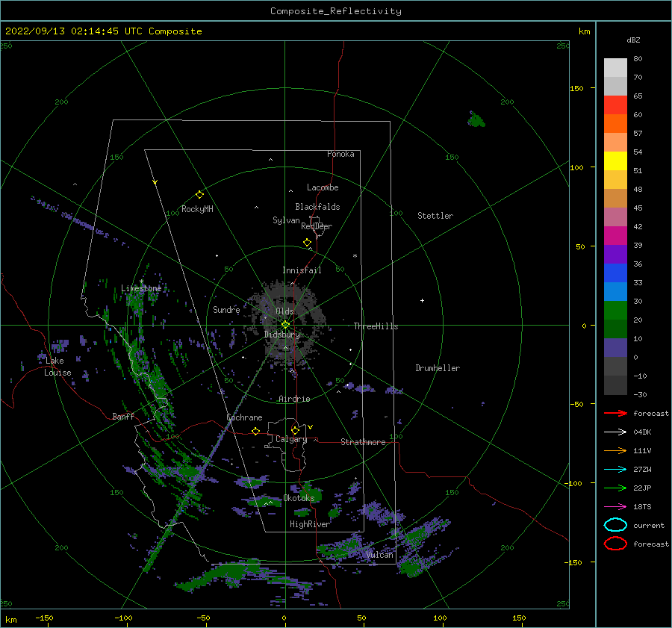Click the red forecast ellipse legend icon

tap(615, 544)
